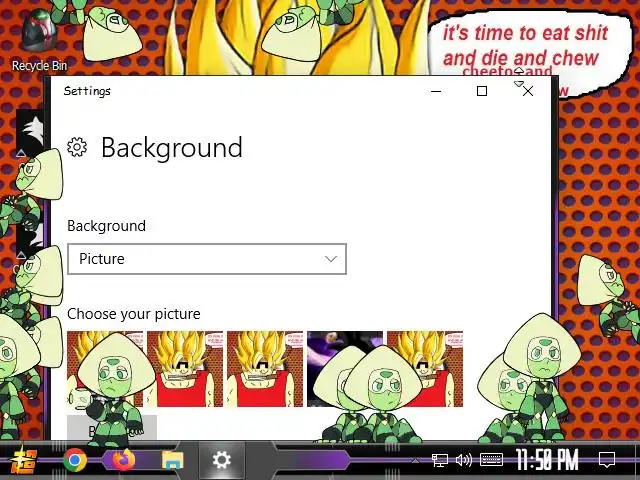Open the network status tray icon
Image resolution: width=640 pixels, height=480 pixels.
point(440,460)
